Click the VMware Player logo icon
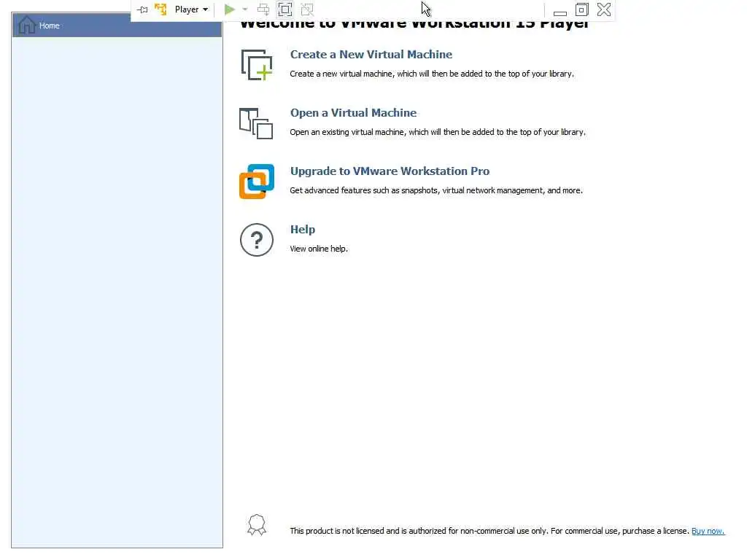Screen dimensions: 747x560 click(160, 9)
